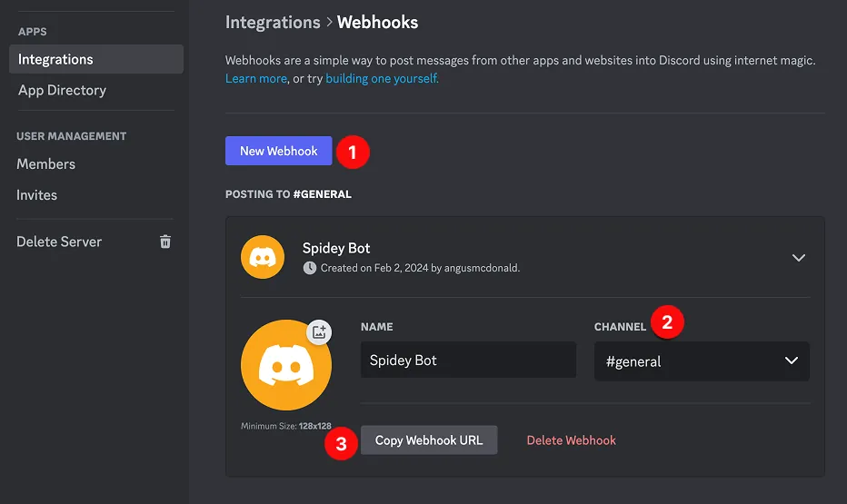
Task: Collapse the Spidey Bot webhook card
Action: point(799,257)
